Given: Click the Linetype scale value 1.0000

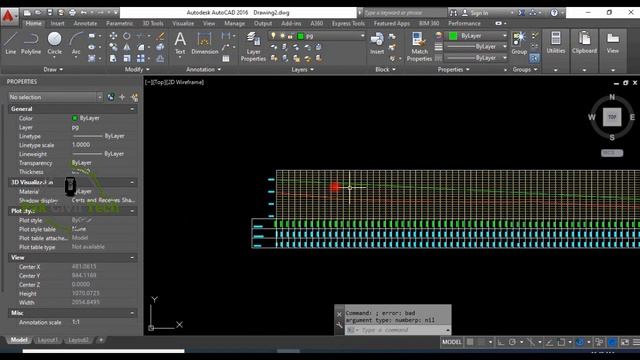Looking at the screenshot, I should click(81, 144).
